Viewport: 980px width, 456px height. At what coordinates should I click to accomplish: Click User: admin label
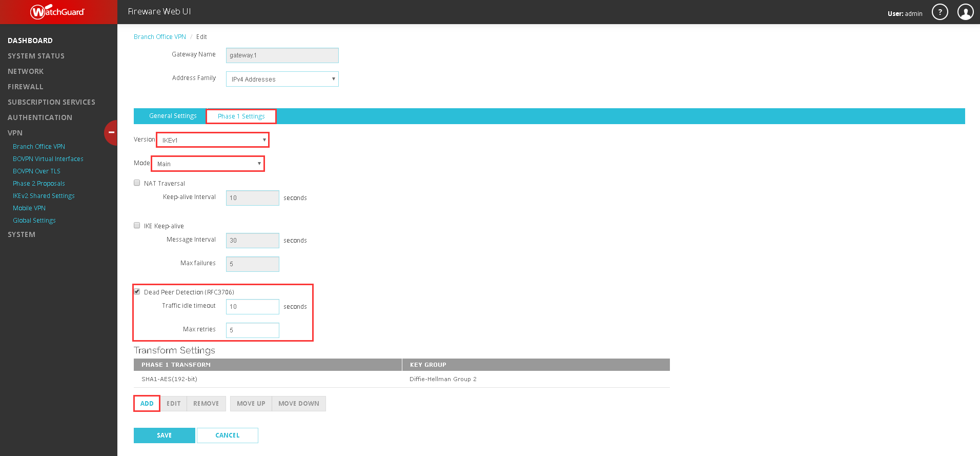click(x=905, y=14)
